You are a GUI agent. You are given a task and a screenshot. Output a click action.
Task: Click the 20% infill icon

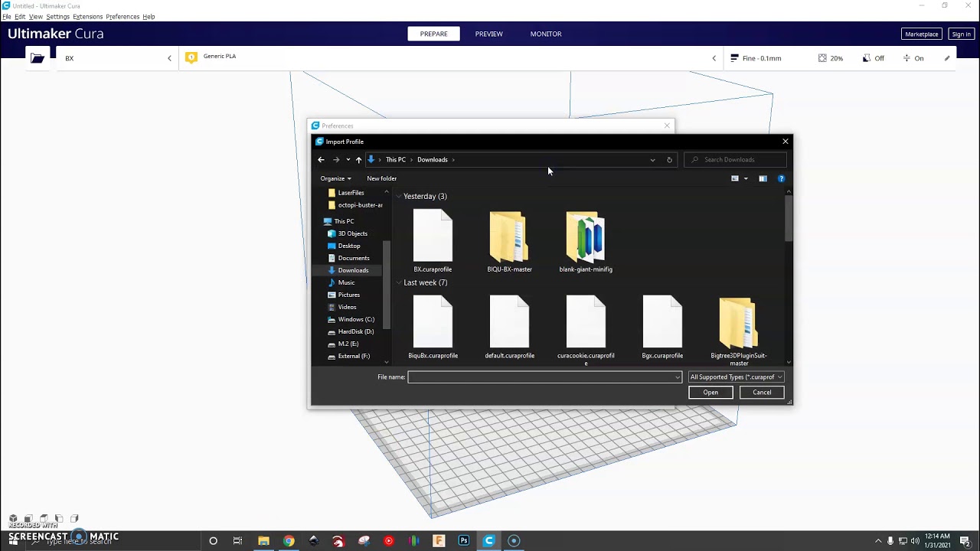point(822,58)
